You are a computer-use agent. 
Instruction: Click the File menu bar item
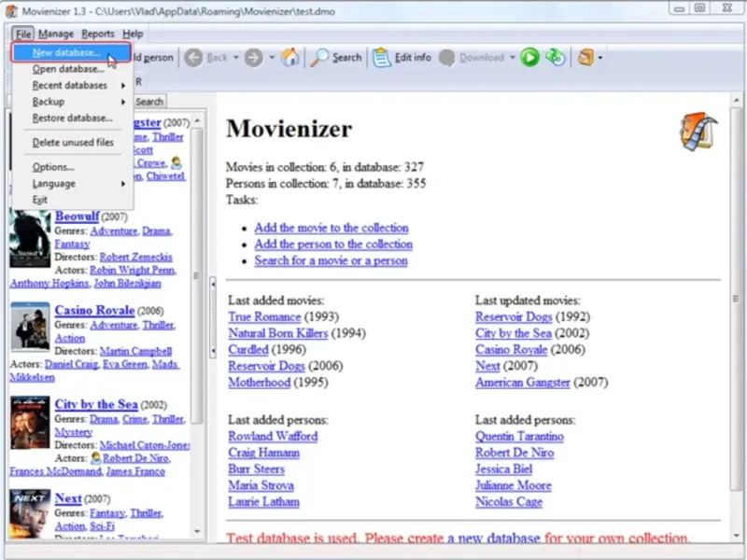click(22, 34)
